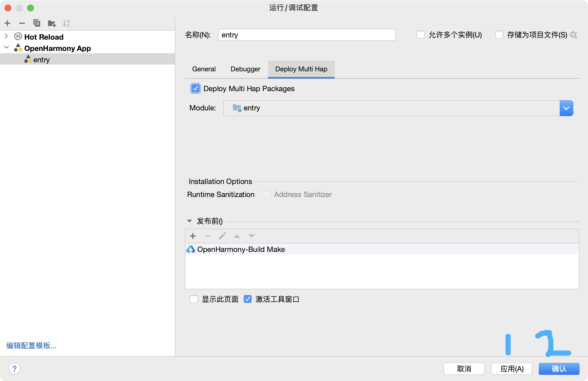Click the sort configurations alphabetically icon
Image resolution: width=588 pixels, height=381 pixels.
pyautogui.click(x=66, y=23)
